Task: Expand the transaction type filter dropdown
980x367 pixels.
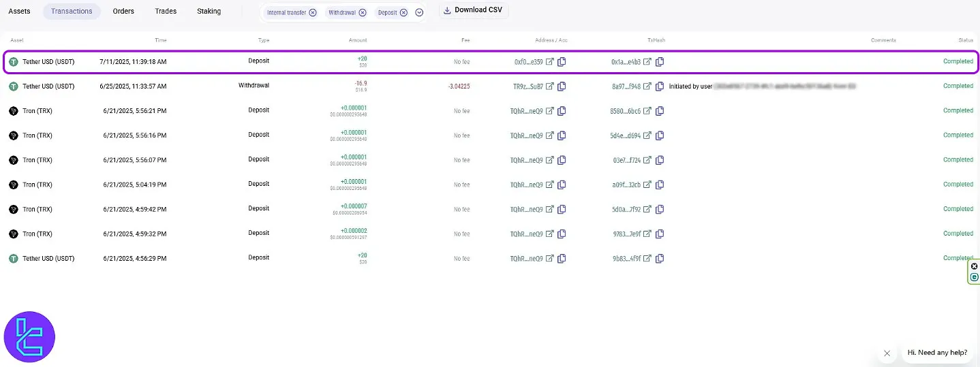Action: tap(419, 12)
